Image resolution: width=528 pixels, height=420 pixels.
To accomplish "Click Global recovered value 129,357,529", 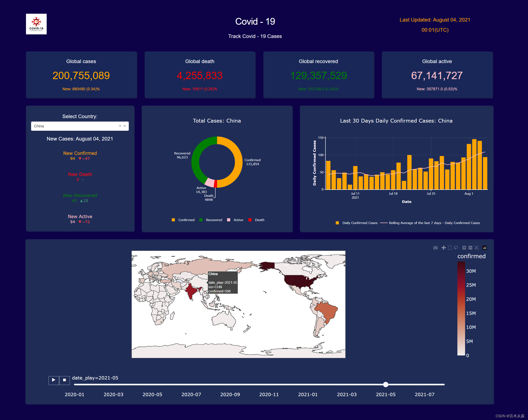I will 318,75.
